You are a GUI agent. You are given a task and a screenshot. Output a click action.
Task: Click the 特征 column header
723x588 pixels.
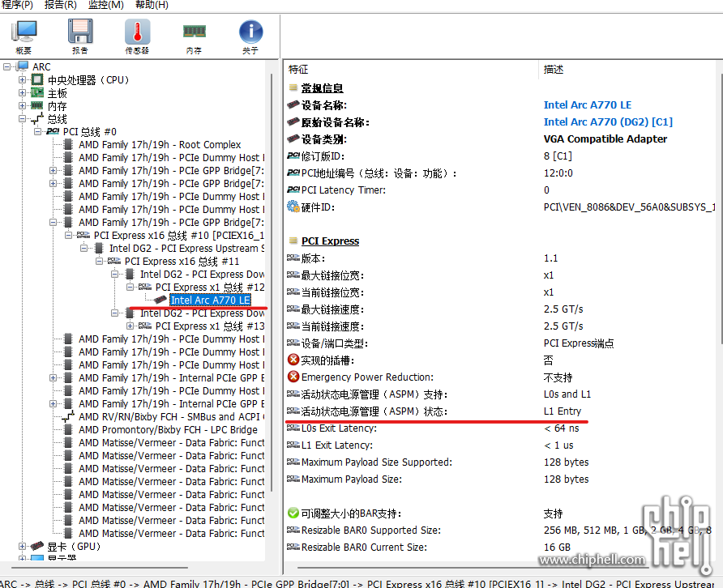click(297, 70)
